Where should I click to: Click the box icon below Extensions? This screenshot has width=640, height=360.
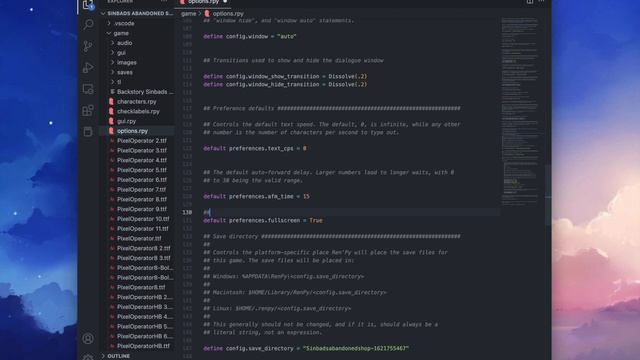coord(88,131)
